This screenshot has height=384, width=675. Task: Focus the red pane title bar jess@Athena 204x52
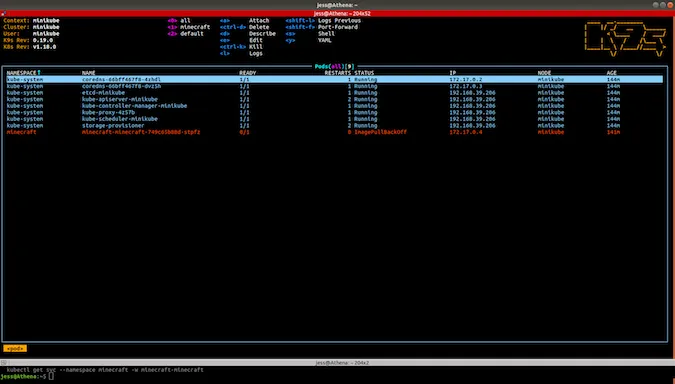pyautogui.click(x=338, y=14)
